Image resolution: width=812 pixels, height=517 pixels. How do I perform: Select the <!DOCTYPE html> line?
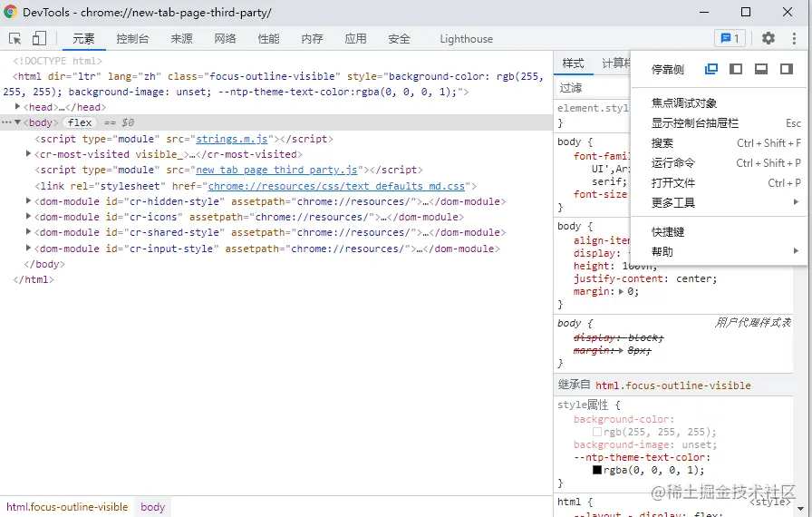point(57,61)
